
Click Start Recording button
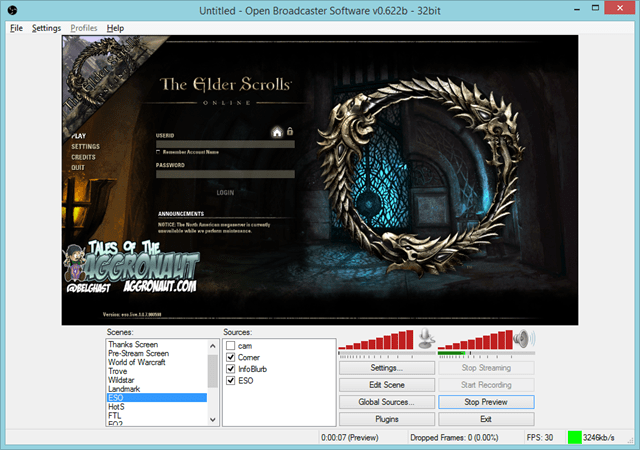point(486,385)
